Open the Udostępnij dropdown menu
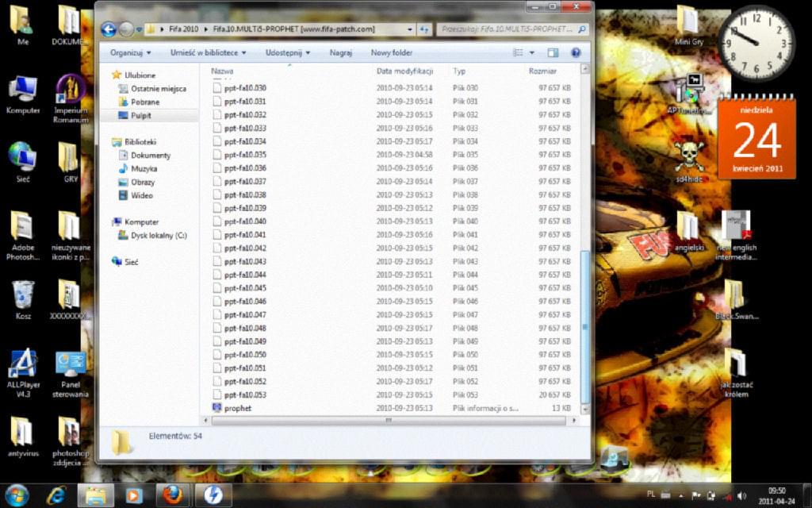 click(x=287, y=52)
